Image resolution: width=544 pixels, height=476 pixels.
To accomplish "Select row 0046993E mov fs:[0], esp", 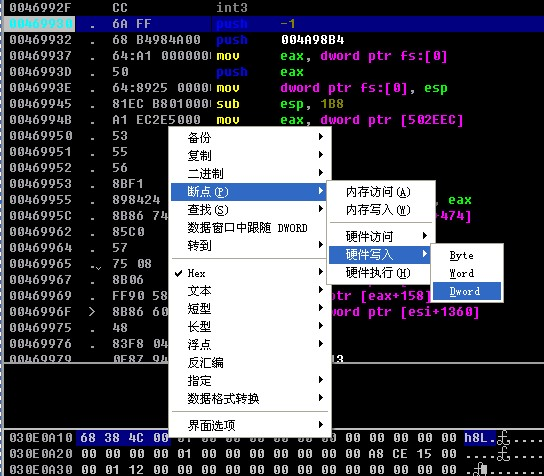I will (274, 88).
